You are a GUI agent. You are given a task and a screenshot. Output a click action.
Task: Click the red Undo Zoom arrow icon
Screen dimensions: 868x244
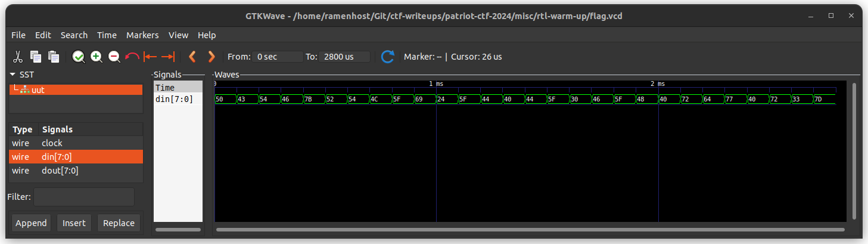132,57
